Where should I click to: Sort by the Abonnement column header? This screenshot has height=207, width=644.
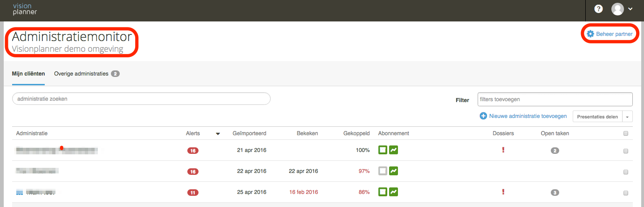click(394, 133)
